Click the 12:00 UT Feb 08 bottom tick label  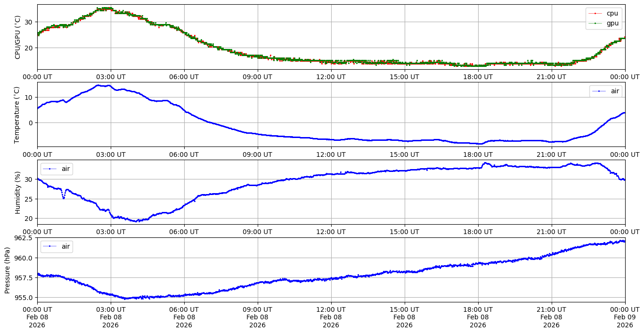pyautogui.click(x=331, y=317)
